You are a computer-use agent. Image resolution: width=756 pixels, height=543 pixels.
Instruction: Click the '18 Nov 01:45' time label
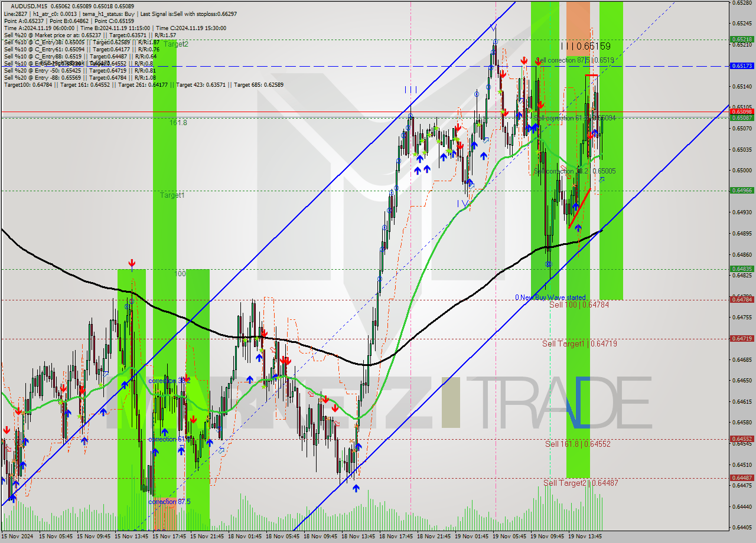tap(244, 537)
